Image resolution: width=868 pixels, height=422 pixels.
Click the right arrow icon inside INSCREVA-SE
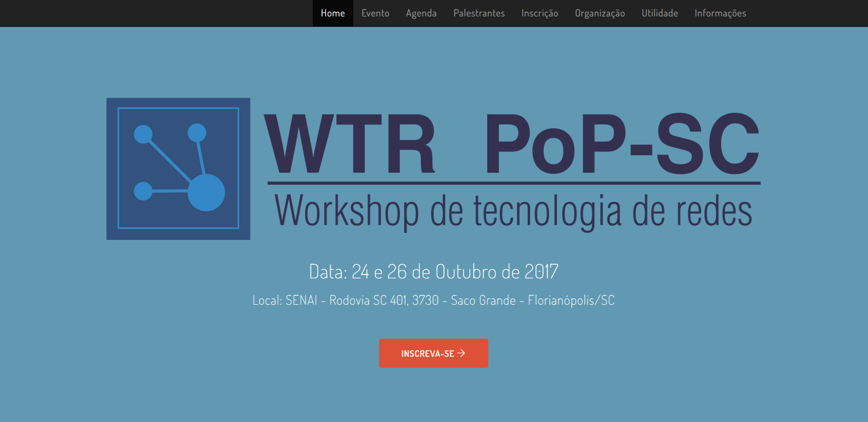click(461, 353)
